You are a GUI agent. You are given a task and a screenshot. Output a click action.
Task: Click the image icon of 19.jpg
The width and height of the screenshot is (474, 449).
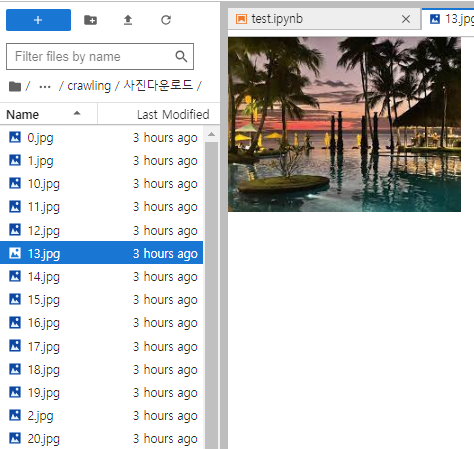coord(15,392)
